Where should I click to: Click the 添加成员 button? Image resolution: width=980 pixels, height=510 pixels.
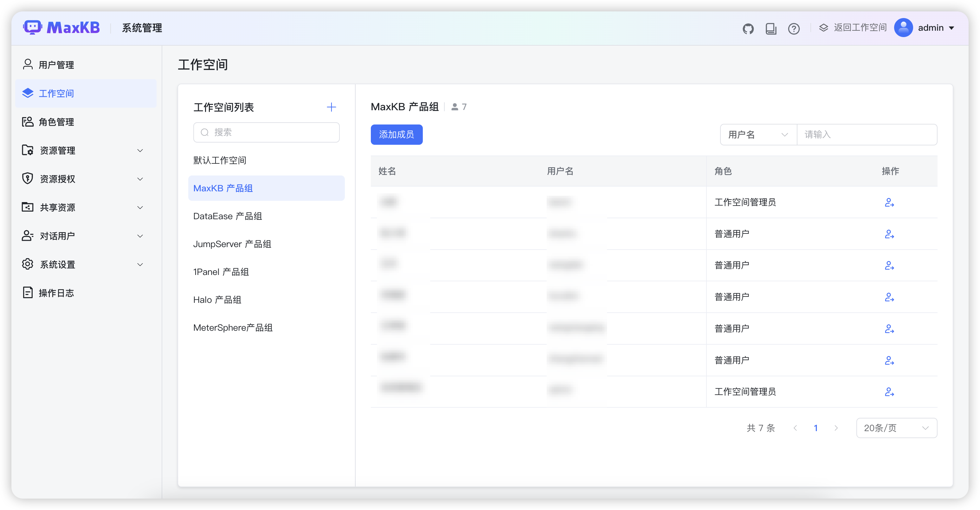tap(397, 134)
